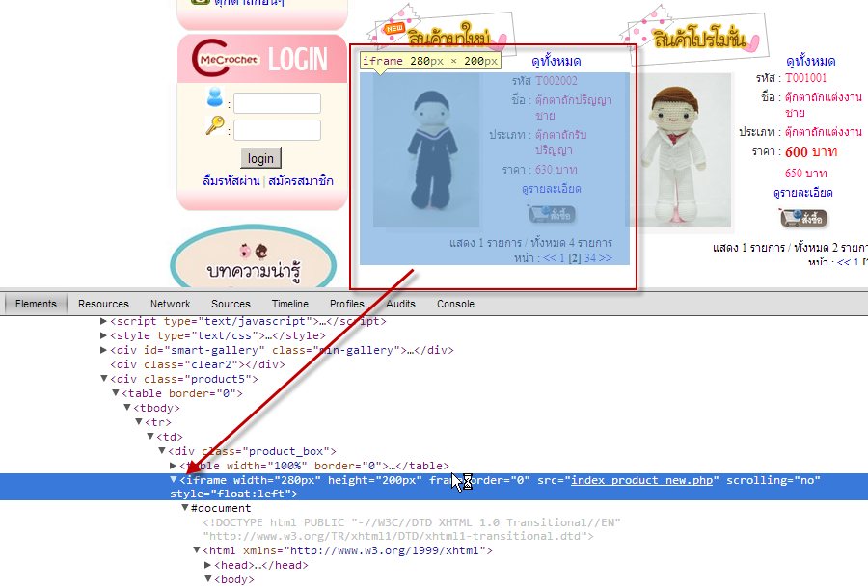This screenshot has height=588, width=868.
Task: Open the Profiles tab
Action: [x=347, y=304]
